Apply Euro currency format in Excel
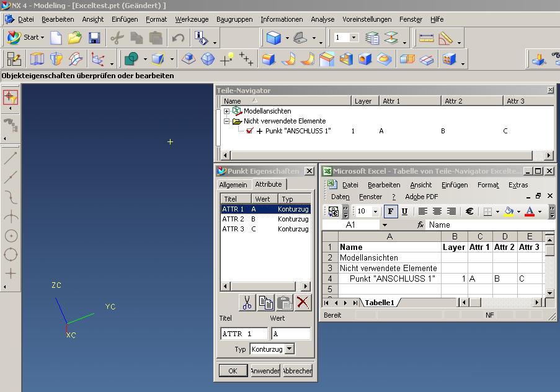 469,211
